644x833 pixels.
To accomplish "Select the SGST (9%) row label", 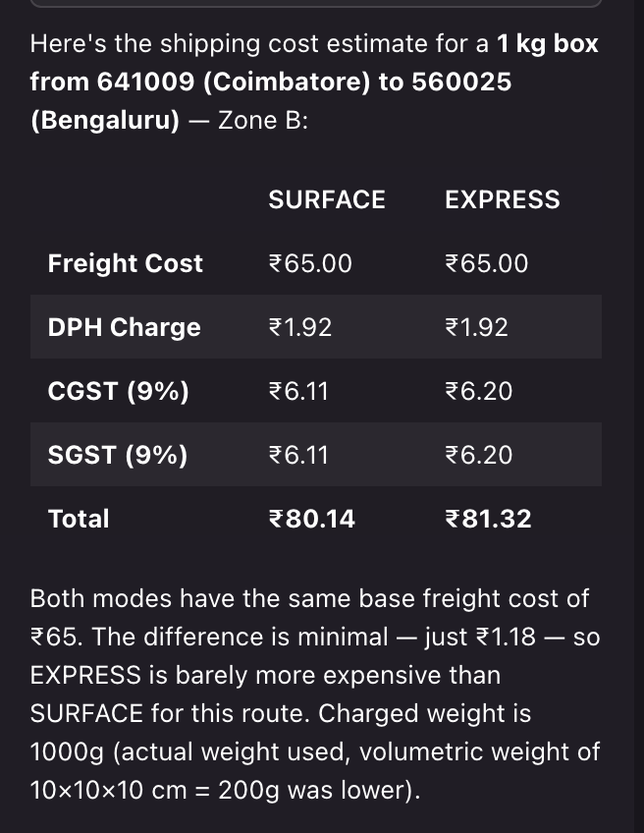I will click(118, 455).
